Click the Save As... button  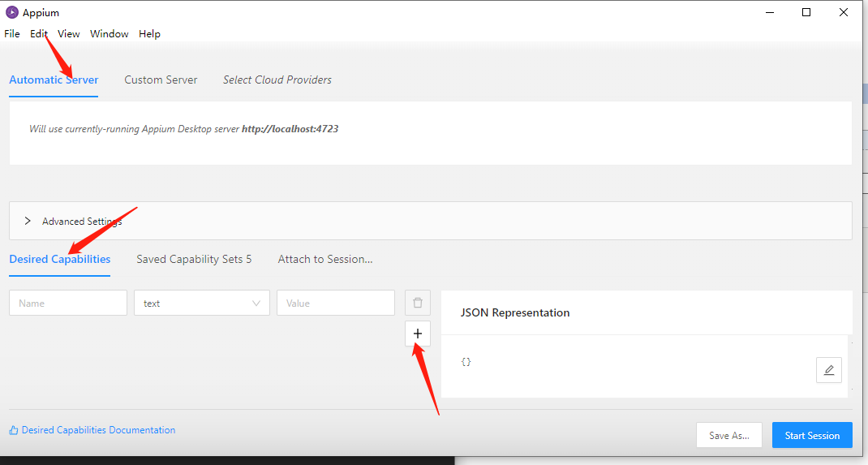728,435
